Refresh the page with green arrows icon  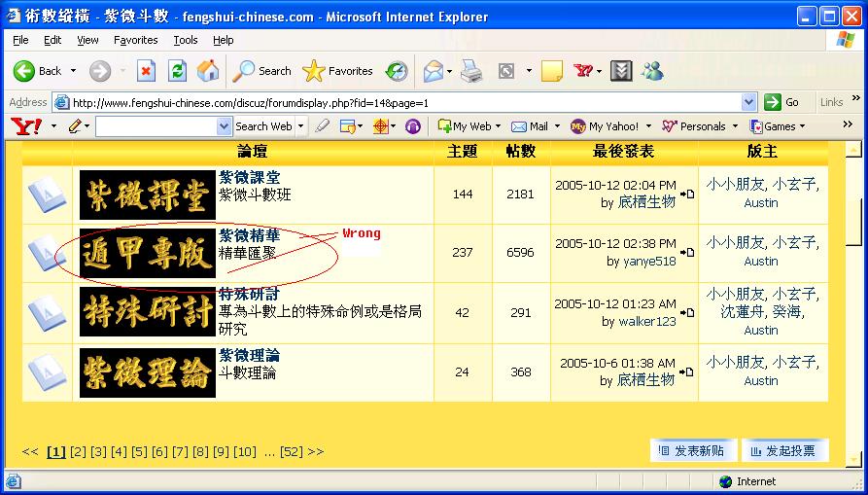pos(177,71)
